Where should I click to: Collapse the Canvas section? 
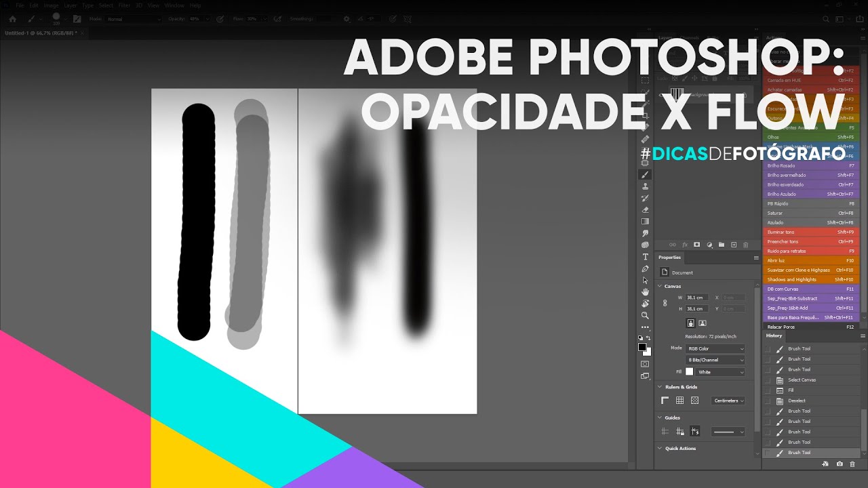660,286
